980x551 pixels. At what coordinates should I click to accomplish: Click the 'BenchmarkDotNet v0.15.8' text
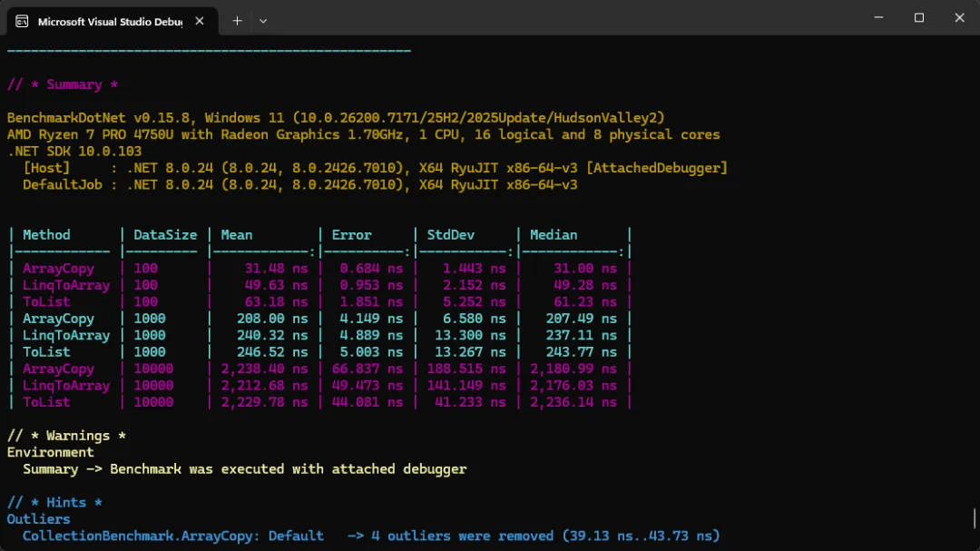(98, 118)
